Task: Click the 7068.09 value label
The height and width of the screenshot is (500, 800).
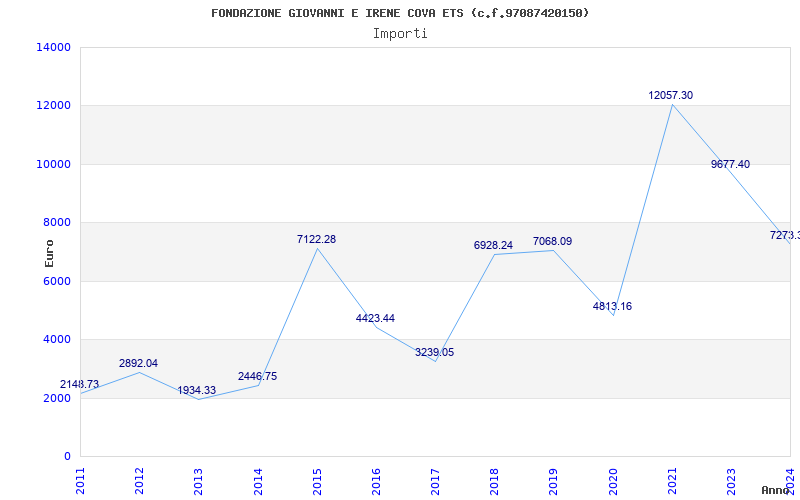Action: [552, 242]
